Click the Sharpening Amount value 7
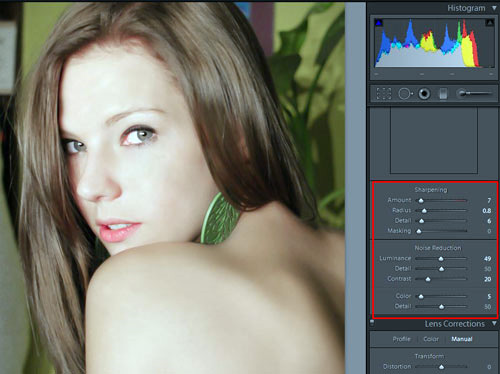 coord(489,200)
